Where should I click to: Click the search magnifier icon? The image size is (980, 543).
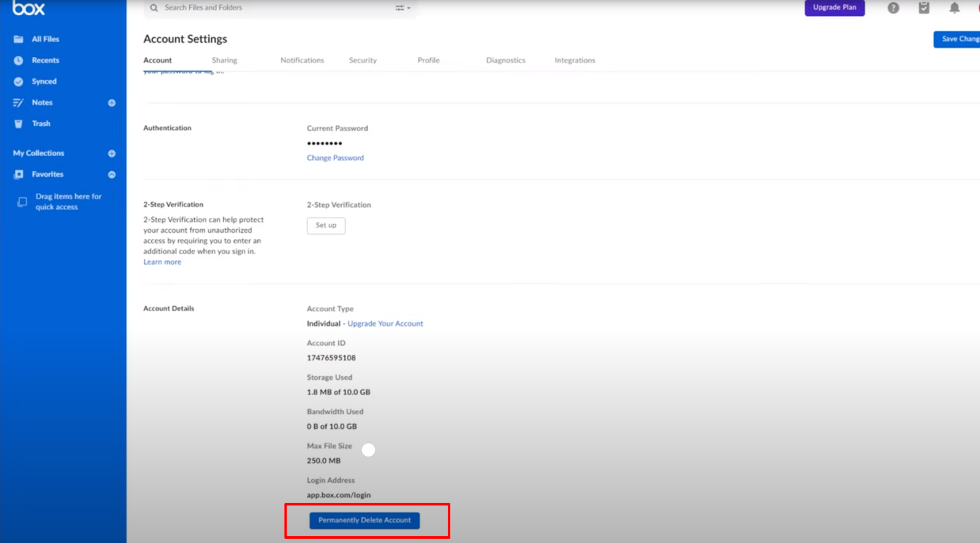154,8
